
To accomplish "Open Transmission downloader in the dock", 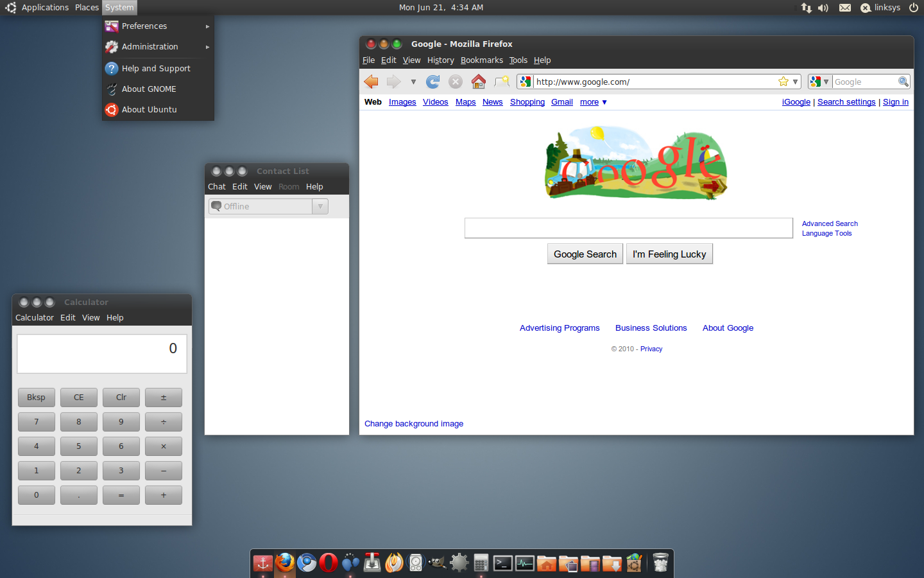I will (x=372, y=563).
